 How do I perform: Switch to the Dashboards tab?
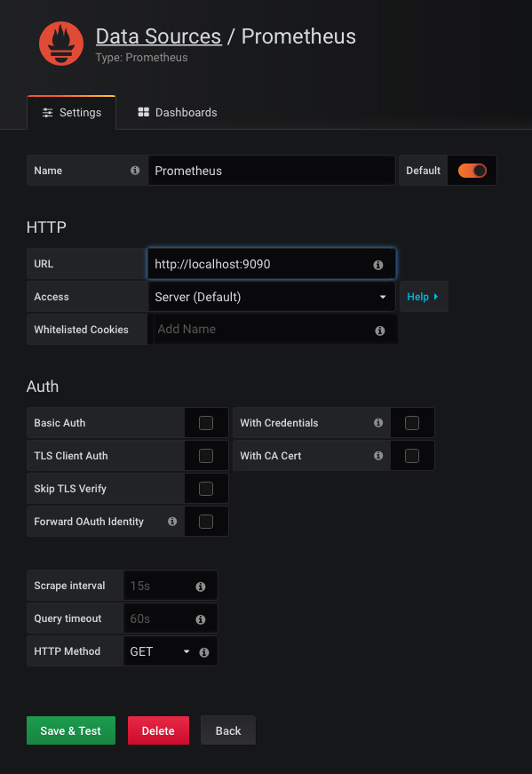pyautogui.click(x=178, y=113)
